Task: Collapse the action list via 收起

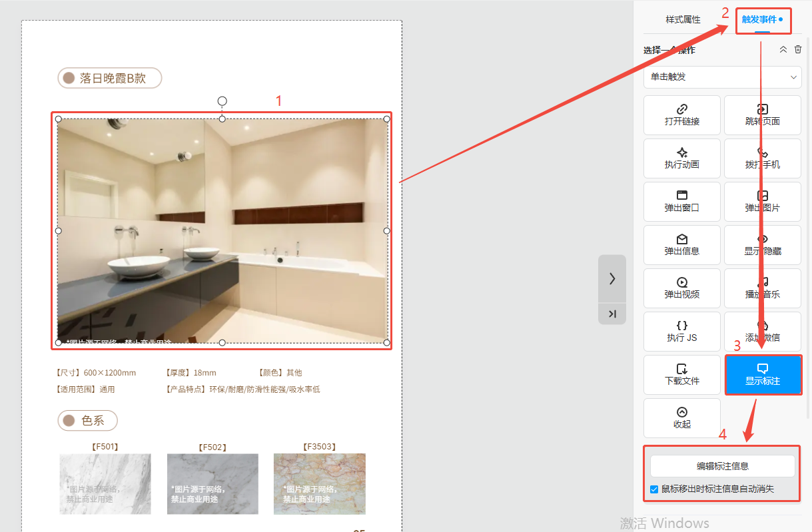Action: coord(681,418)
